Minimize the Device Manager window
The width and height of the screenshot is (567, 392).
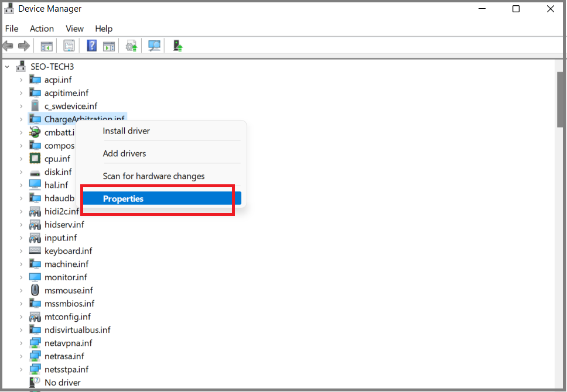point(482,9)
